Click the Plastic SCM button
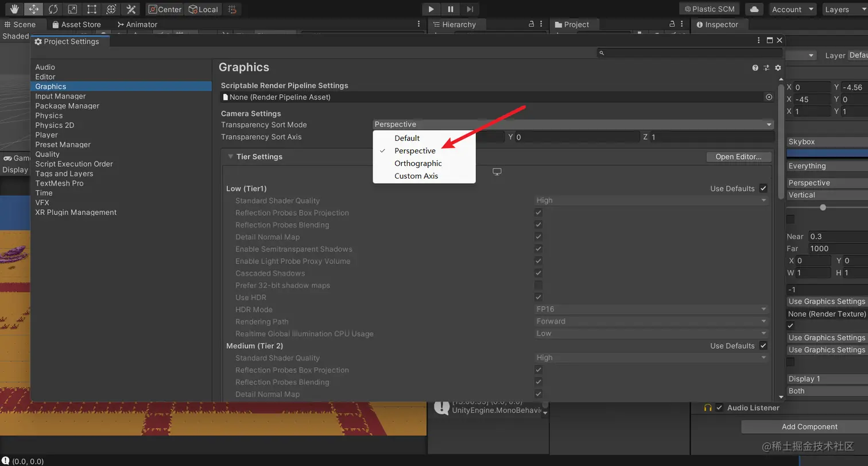Image resolution: width=868 pixels, height=466 pixels. click(x=710, y=9)
